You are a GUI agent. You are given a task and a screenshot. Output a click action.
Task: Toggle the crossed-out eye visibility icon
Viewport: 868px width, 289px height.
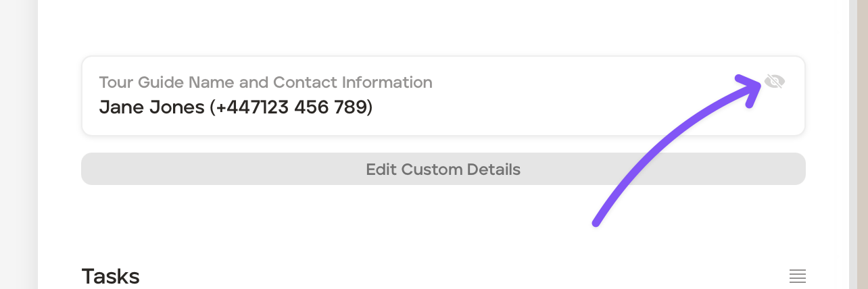coord(774,82)
